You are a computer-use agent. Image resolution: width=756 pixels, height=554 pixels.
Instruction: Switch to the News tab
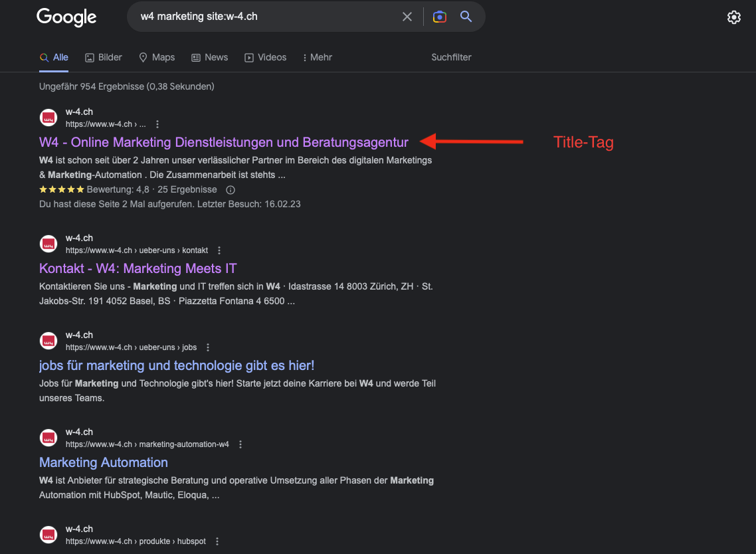point(210,57)
